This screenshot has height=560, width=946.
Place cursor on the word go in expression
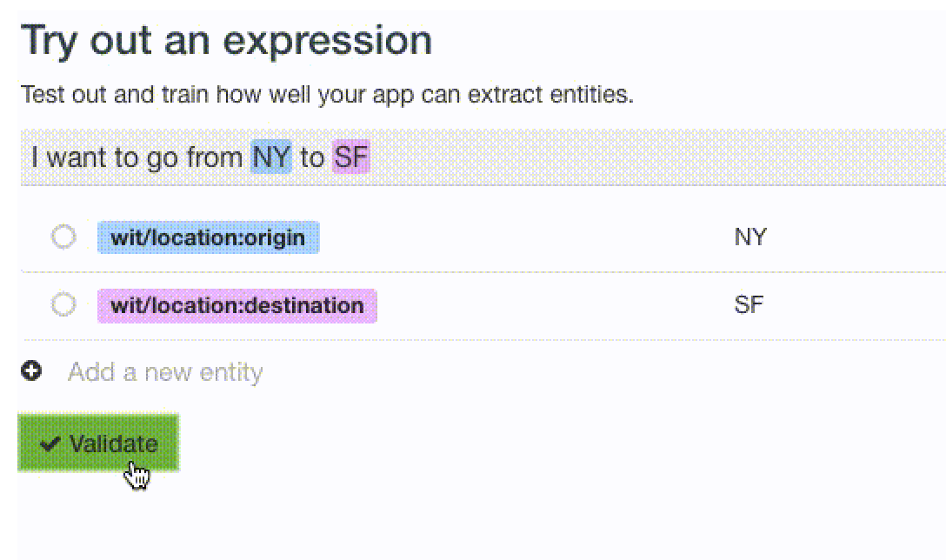pos(163,158)
